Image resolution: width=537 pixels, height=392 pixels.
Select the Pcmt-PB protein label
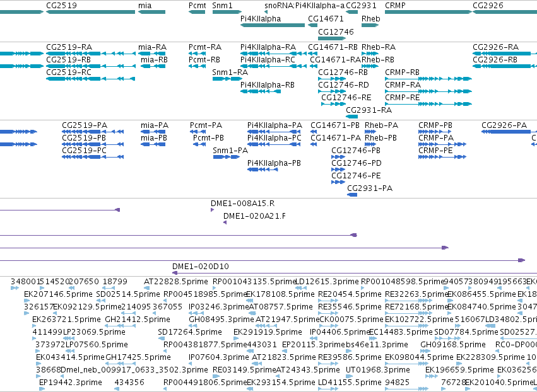click(209, 138)
